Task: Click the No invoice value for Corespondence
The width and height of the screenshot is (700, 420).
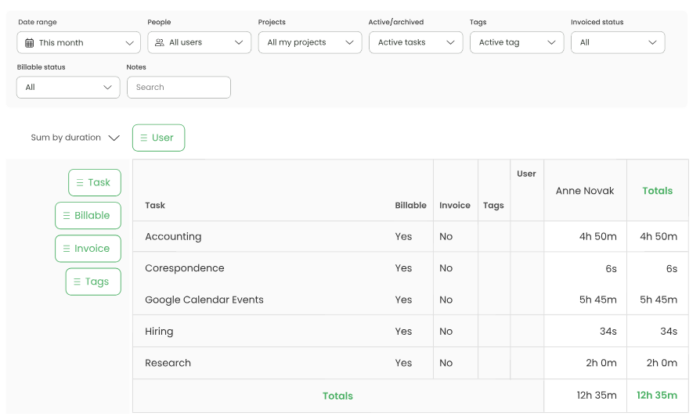Action: (446, 268)
